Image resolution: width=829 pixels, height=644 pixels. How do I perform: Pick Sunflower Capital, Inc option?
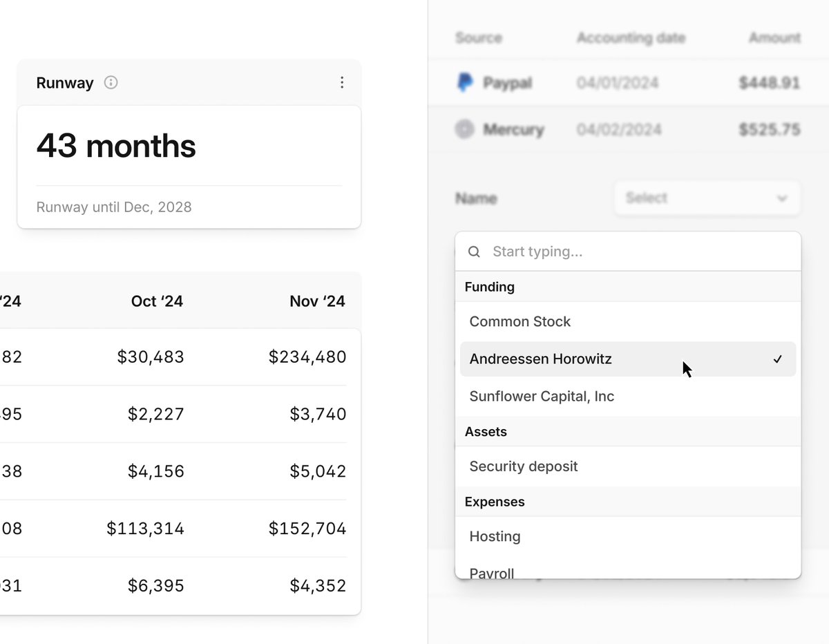[x=628, y=397]
